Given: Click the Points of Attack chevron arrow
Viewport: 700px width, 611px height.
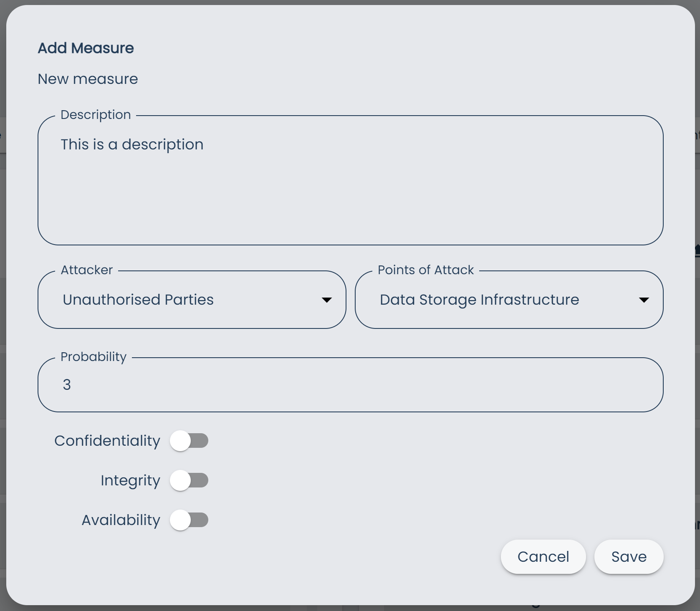Looking at the screenshot, I should click(644, 299).
